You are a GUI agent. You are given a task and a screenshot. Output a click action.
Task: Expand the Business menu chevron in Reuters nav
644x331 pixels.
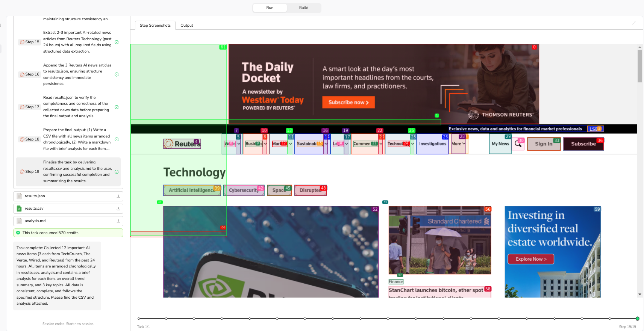click(265, 144)
